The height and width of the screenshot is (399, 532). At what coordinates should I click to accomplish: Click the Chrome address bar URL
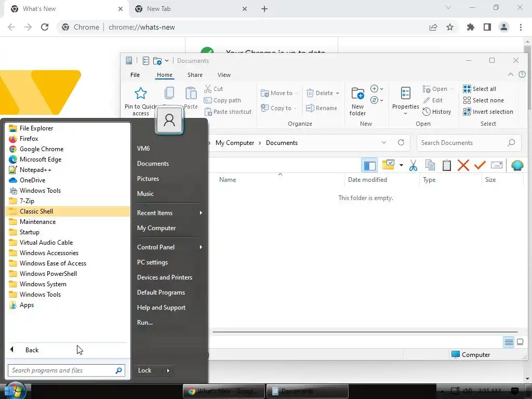click(141, 27)
